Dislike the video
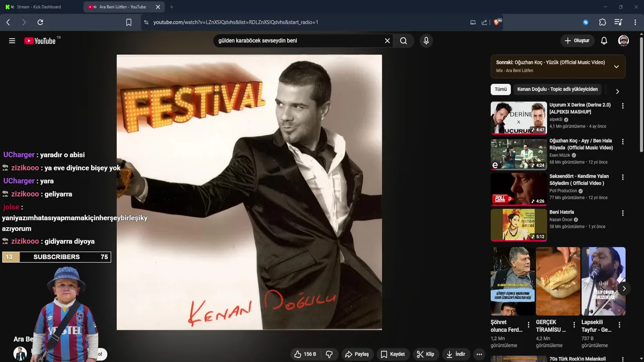Viewport: 644px width, 362px height. point(329,354)
